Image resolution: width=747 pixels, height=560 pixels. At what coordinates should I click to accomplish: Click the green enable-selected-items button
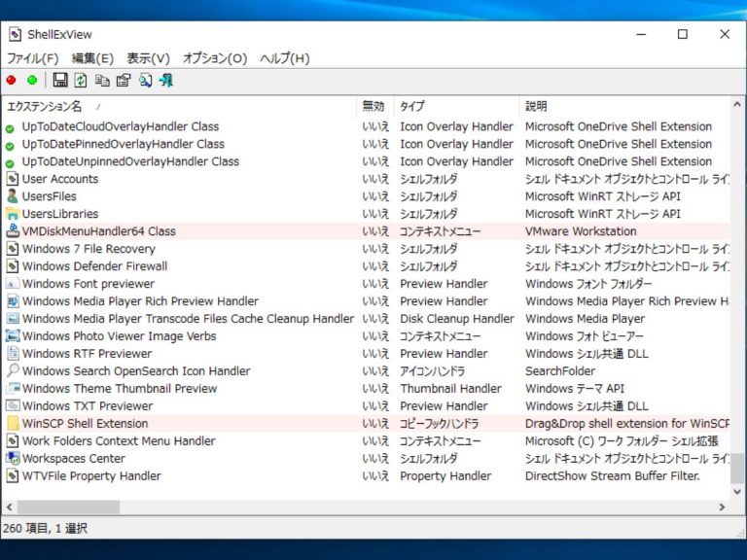[x=32, y=80]
